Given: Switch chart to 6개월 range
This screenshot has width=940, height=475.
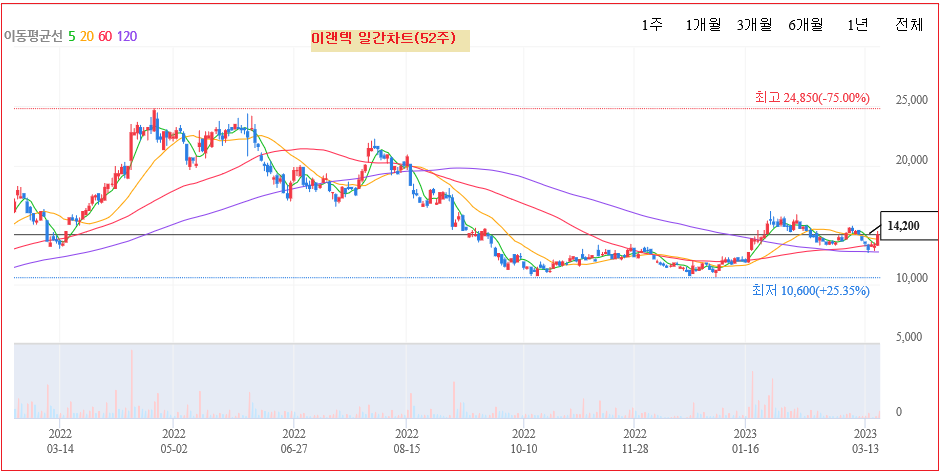Looking at the screenshot, I should [x=806, y=25].
